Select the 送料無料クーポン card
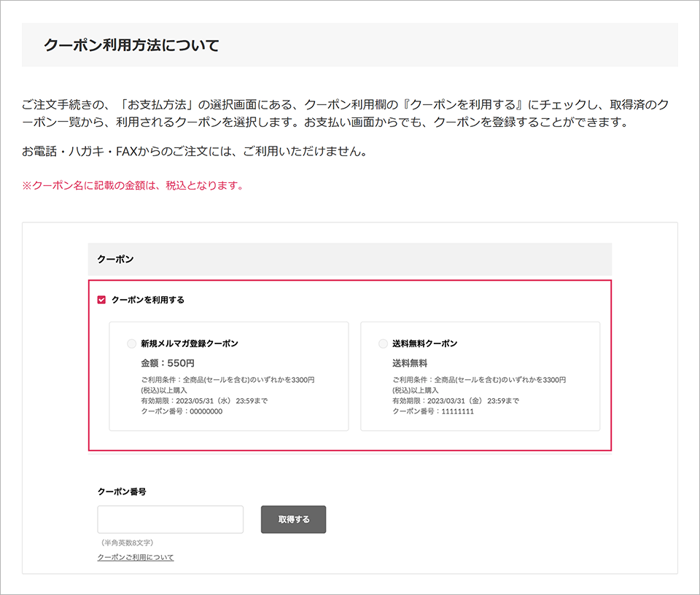Image resolution: width=700 pixels, height=595 pixels. click(x=480, y=376)
